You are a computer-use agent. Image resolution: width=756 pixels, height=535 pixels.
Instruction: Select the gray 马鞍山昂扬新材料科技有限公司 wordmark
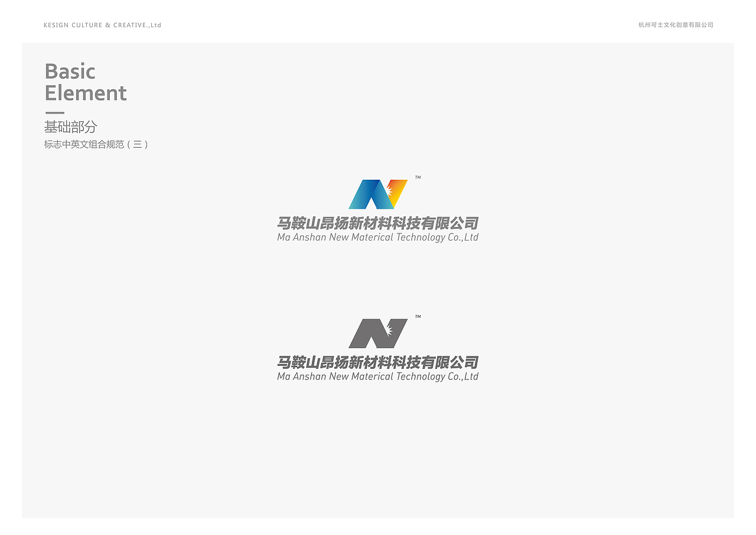click(378, 362)
